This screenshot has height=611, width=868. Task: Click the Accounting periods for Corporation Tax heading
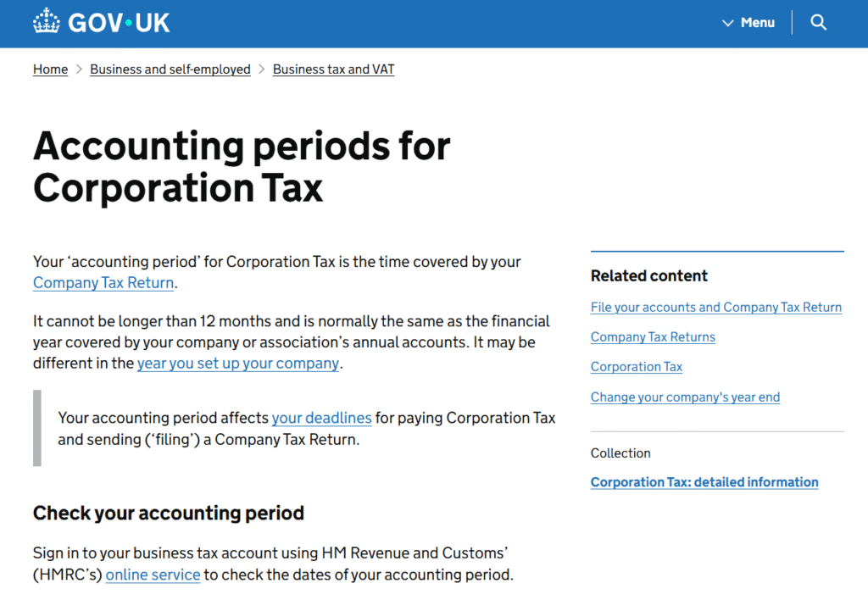(x=242, y=167)
